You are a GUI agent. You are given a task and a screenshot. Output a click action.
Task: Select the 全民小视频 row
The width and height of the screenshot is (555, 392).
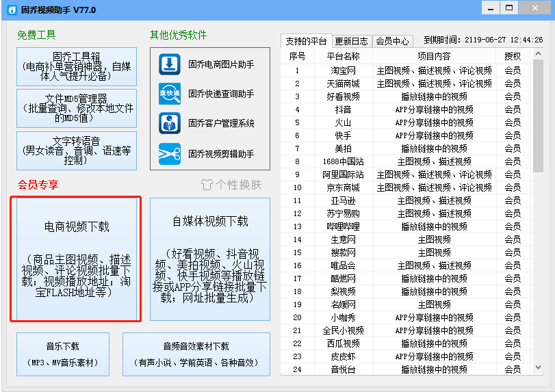coord(406,331)
